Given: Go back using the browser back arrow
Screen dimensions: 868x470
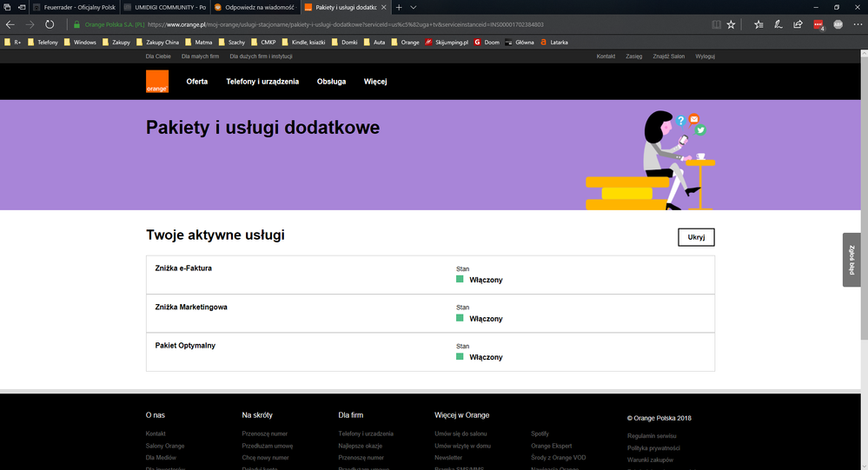Looking at the screenshot, I should click(10, 24).
